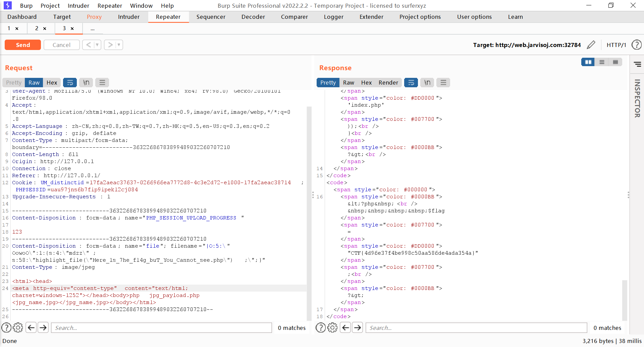Click the orange Send button
644x347 pixels.
(23, 45)
